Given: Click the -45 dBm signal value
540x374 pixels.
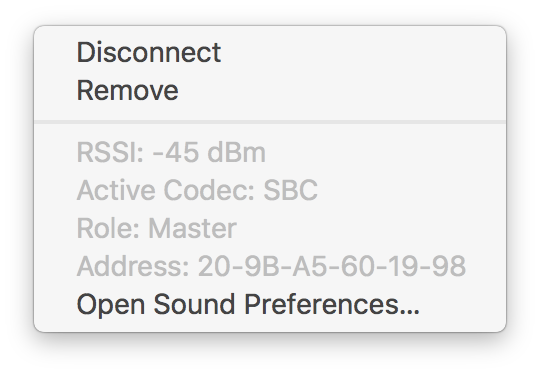Looking at the screenshot, I should (x=209, y=152).
